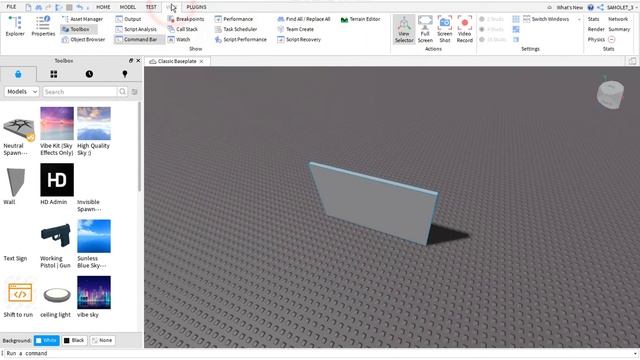Viewport: 640px width, 360px height.
Task: Open the Watch window
Action: click(x=179, y=40)
